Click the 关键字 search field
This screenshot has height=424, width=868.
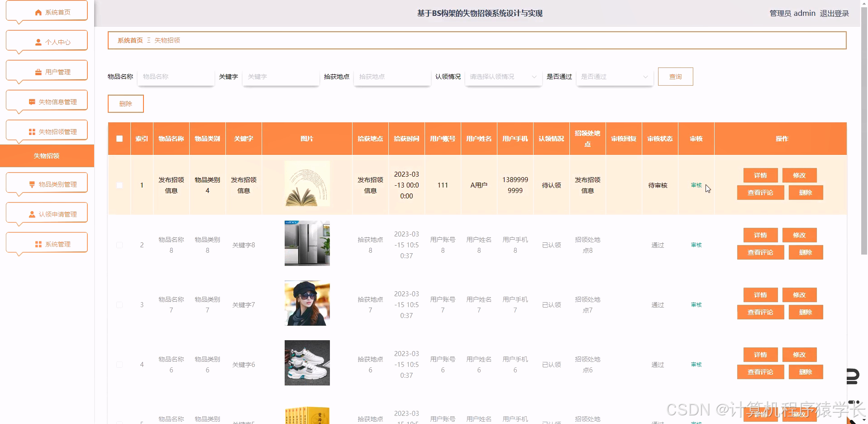(281, 77)
